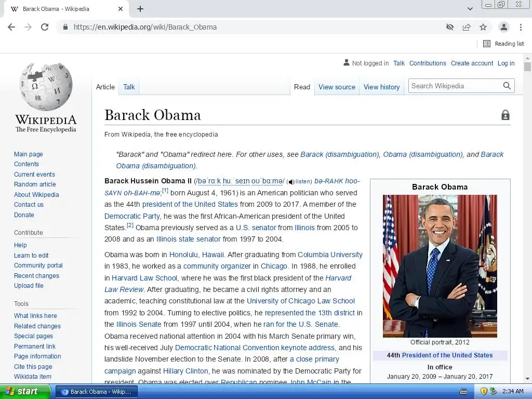532x399 pixels.
Task: Click the Donate link
Action: [24, 215]
